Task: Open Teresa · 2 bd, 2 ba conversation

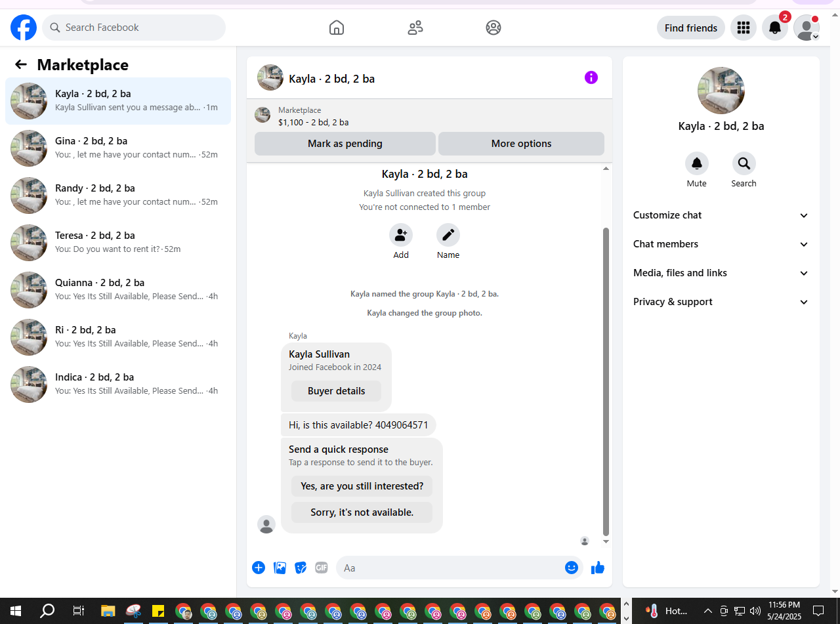Action: pos(118,243)
